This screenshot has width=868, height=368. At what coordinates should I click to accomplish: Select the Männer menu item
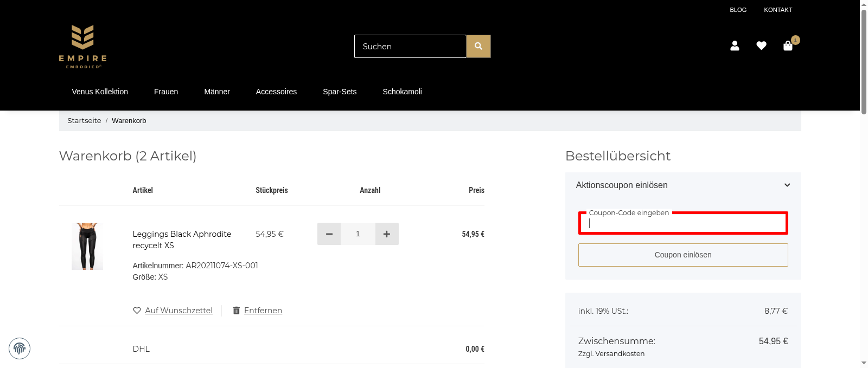pyautogui.click(x=217, y=92)
